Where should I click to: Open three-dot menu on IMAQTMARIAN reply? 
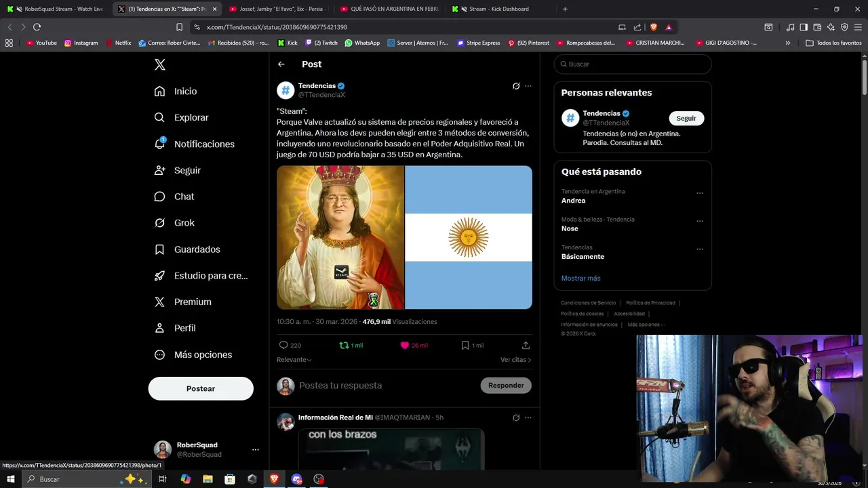[x=528, y=418]
